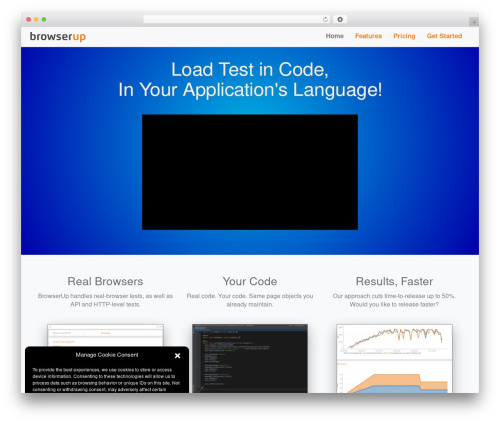This screenshot has width=500, height=423.
Task: Click the browser address bar
Action: (x=236, y=19)
